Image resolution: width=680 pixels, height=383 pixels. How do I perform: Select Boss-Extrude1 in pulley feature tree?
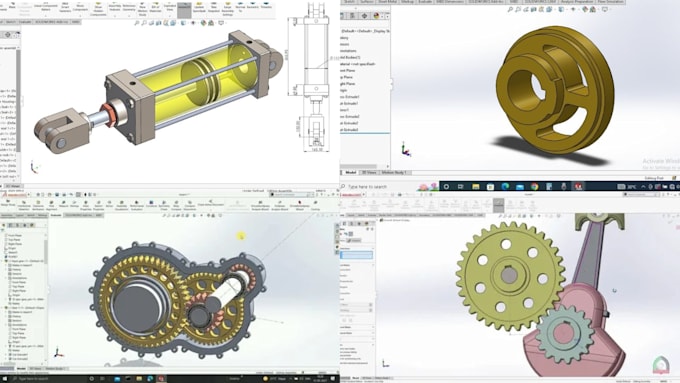pos(350,97)
